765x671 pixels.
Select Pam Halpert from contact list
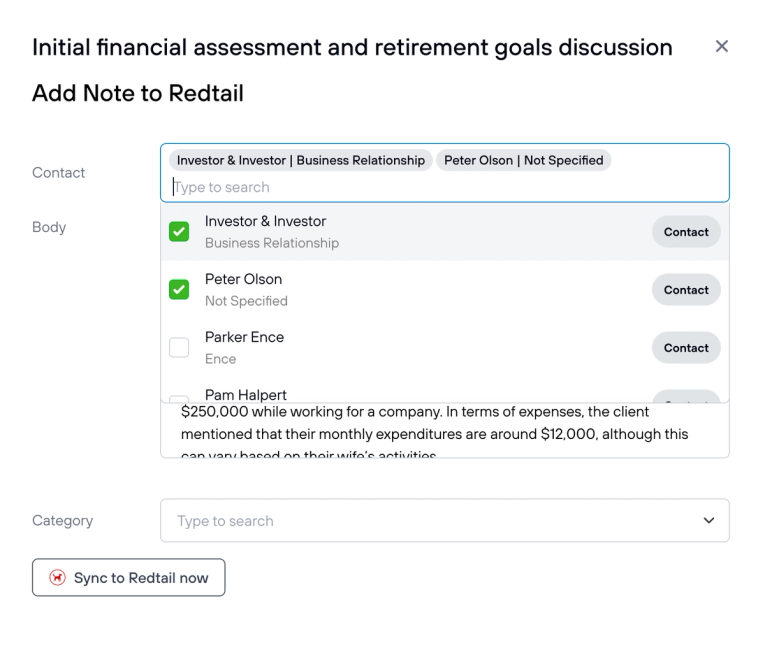coord(246,396)
